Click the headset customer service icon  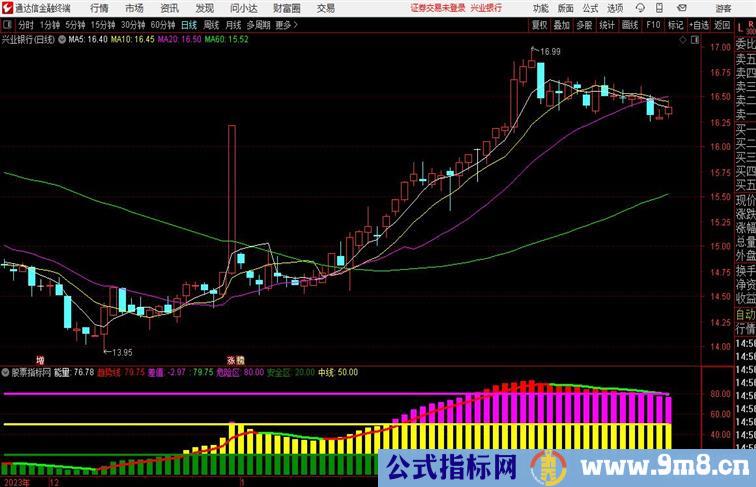640,8
